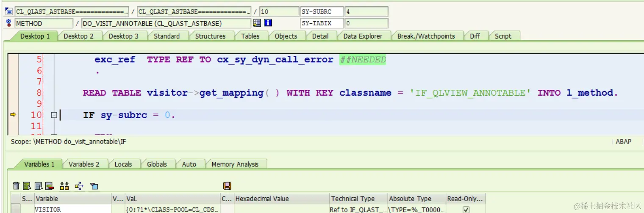The image size is (644, 213).
Task: Click the S... status column header
Action: [x=27, y=199]
